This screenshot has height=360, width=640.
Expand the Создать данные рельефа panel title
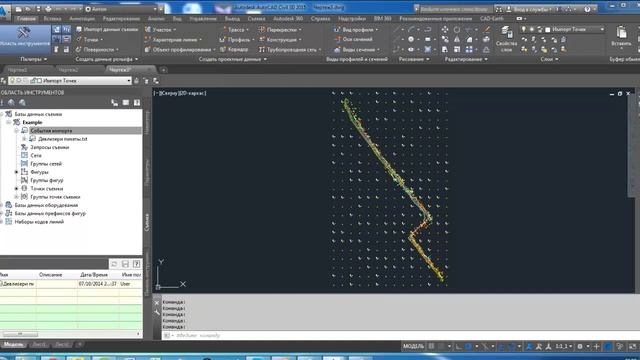[107, 59]
